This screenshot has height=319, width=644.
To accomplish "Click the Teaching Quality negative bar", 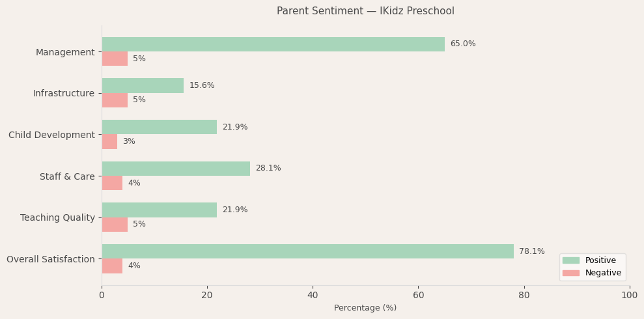I will [115, 225].
